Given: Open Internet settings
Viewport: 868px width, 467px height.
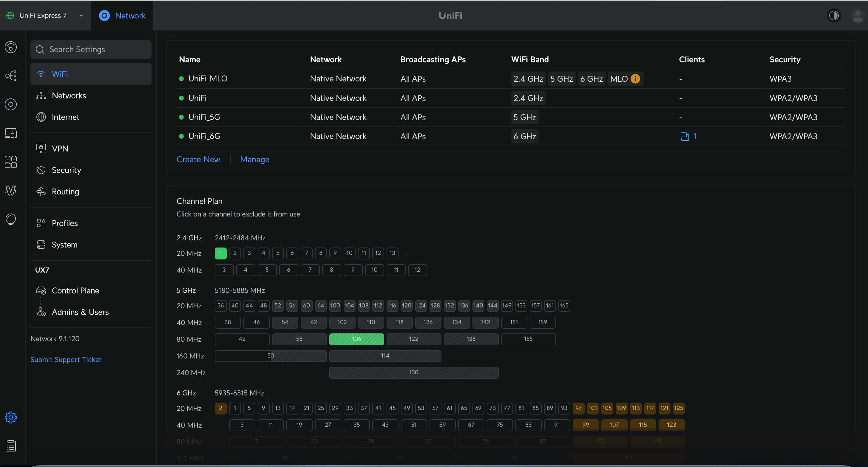Looking at the screenshot, I should tap(91, 117).
